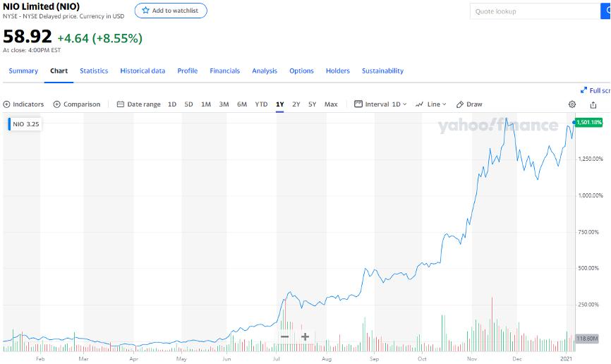Viewport: 611px width, 364px height.
Task: Click Add to watchlist button
Action: pyautogui.click(x=171, y=11)
